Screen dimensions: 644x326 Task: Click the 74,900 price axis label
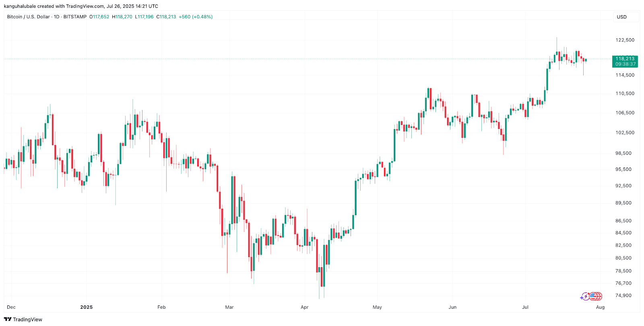[623, 295]
